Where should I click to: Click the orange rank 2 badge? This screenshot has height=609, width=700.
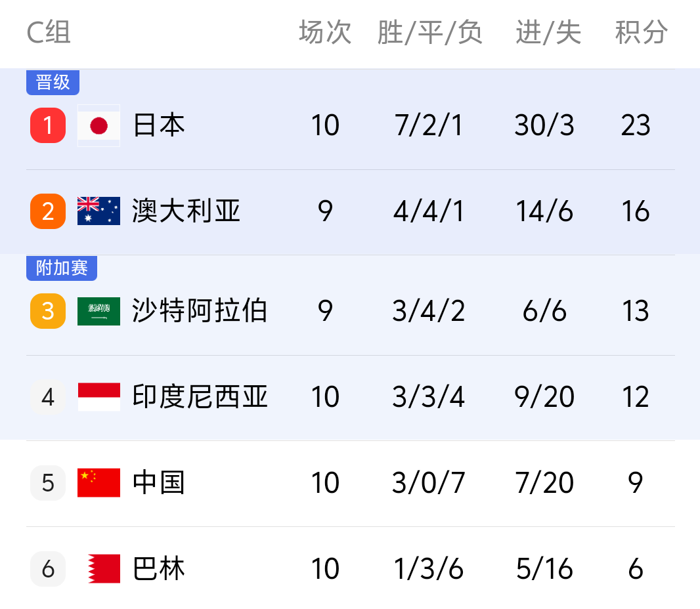pos(48,211)
